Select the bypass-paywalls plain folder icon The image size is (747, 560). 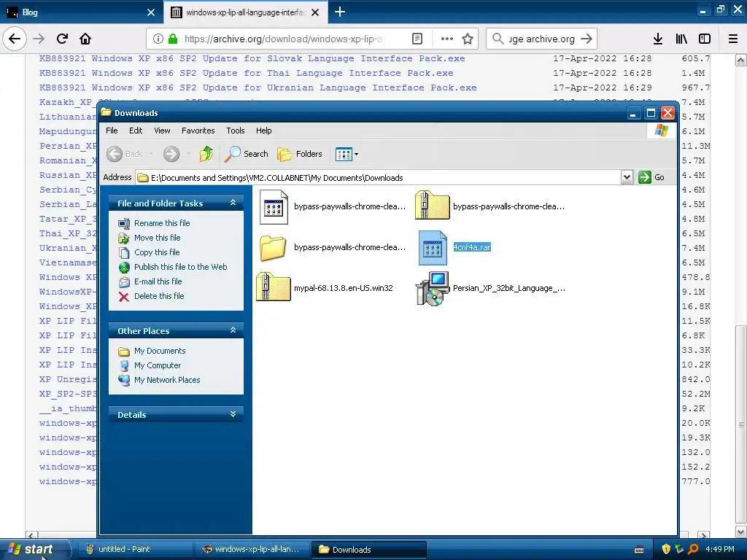coord(273,248)
